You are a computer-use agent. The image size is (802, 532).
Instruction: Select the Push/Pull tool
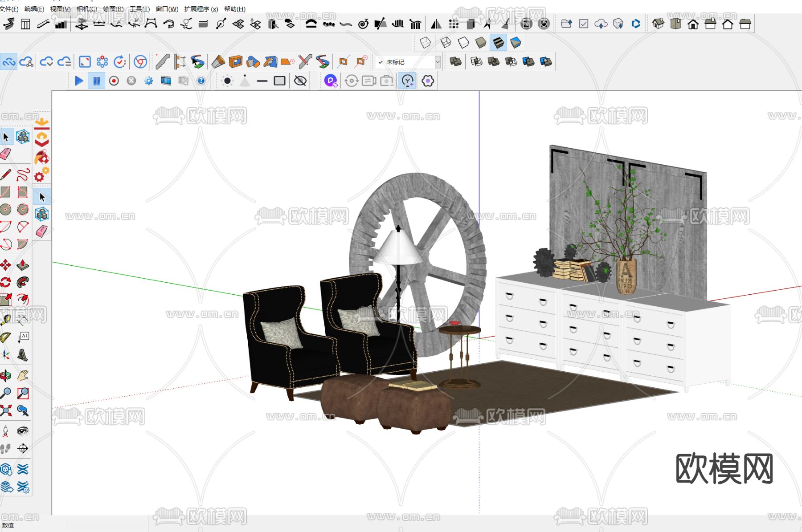coord(23,265)
